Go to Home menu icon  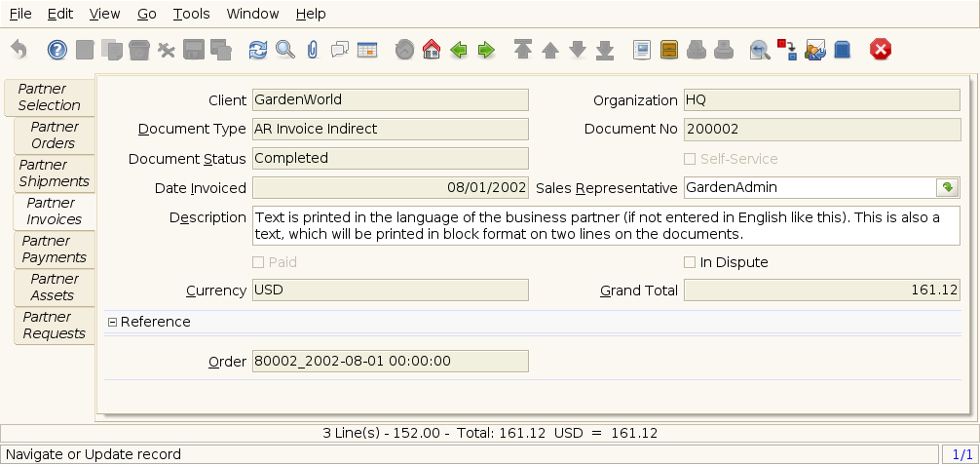point(432,50)
